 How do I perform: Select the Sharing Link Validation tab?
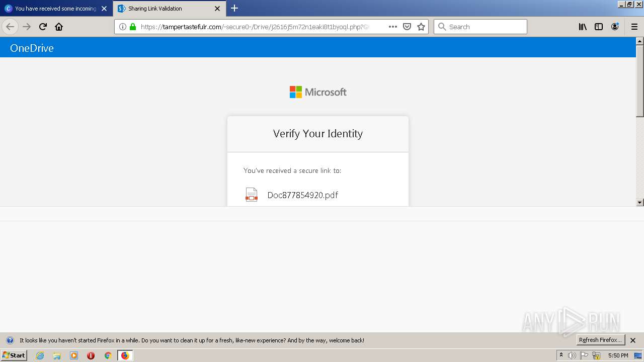point(170,9)
